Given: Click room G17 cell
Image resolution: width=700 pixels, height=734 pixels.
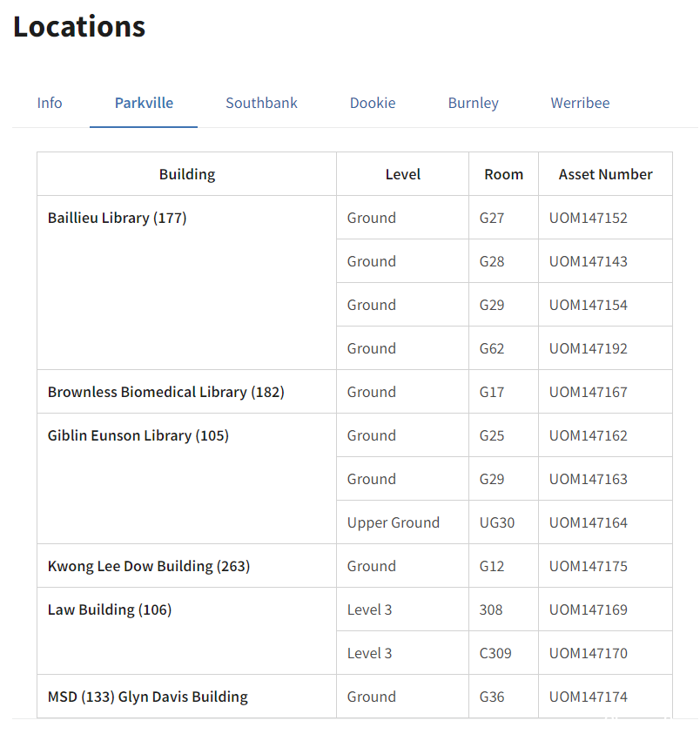Looking at the screenshot, I should [504, 392].
